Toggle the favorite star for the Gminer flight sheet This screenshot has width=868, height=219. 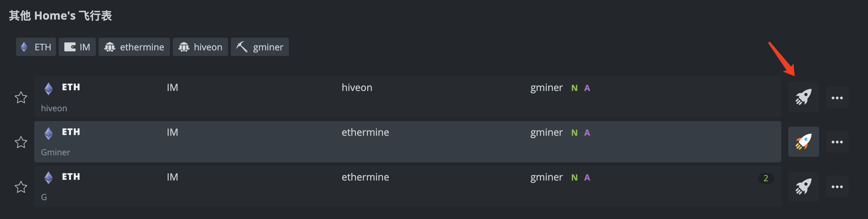click(21, 142)
